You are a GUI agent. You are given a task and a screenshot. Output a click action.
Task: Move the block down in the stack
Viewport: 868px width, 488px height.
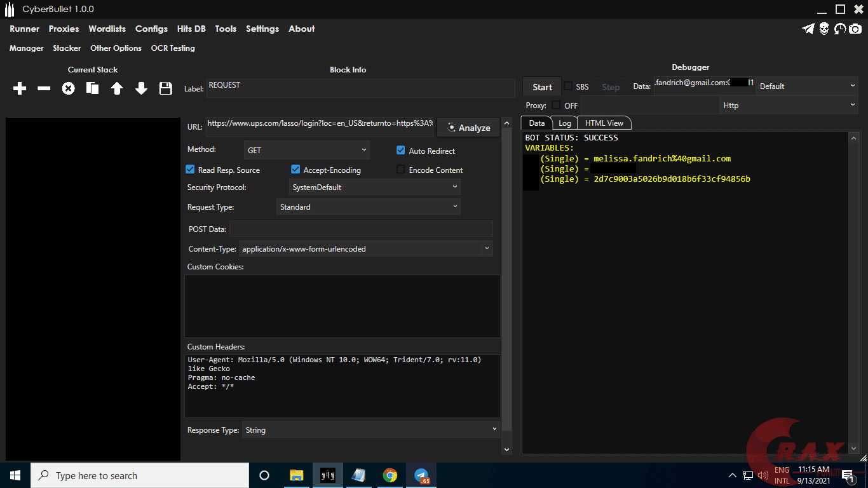[x=141, y=88]
